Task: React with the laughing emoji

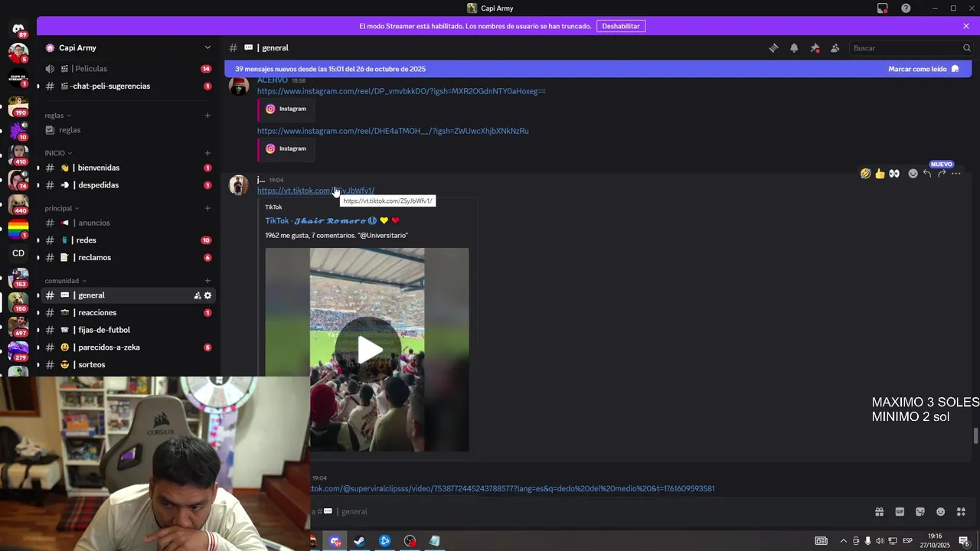Action: tap(865, 174)
